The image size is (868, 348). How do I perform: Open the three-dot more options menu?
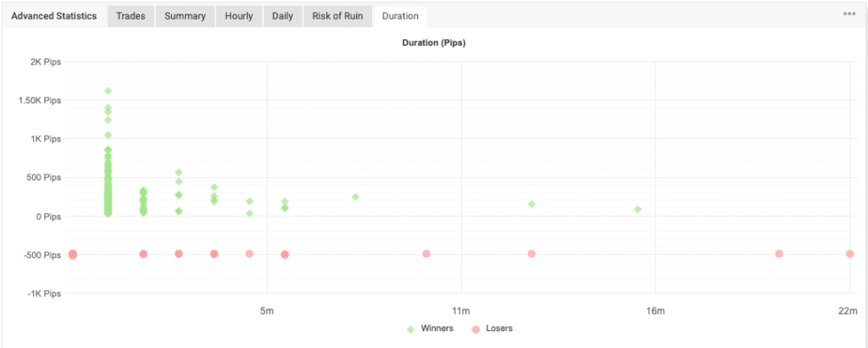pos(849,14)
